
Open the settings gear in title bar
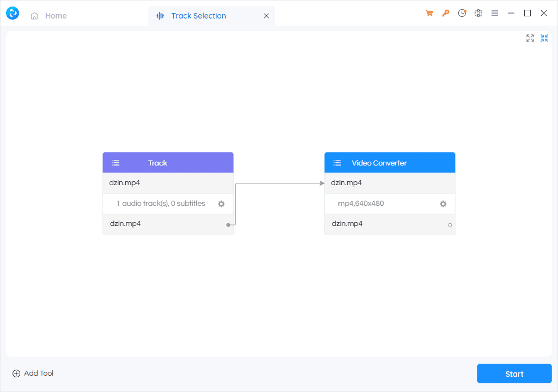point(478,14)
